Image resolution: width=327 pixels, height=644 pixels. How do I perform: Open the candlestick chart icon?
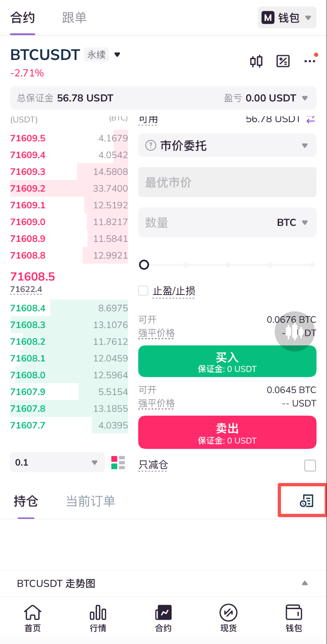tap(256, 61)
